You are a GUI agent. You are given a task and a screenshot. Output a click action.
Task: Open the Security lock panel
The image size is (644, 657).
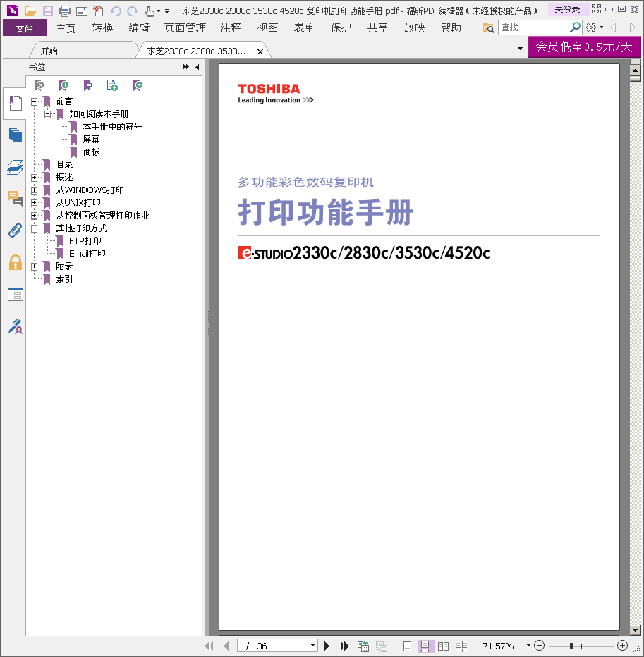click(x=16, y=262)
